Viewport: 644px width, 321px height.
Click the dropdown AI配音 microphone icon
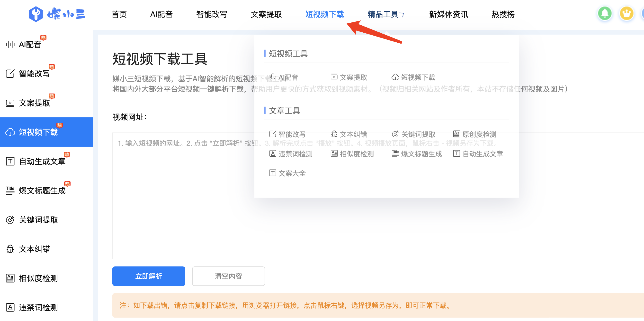(273, 77)
